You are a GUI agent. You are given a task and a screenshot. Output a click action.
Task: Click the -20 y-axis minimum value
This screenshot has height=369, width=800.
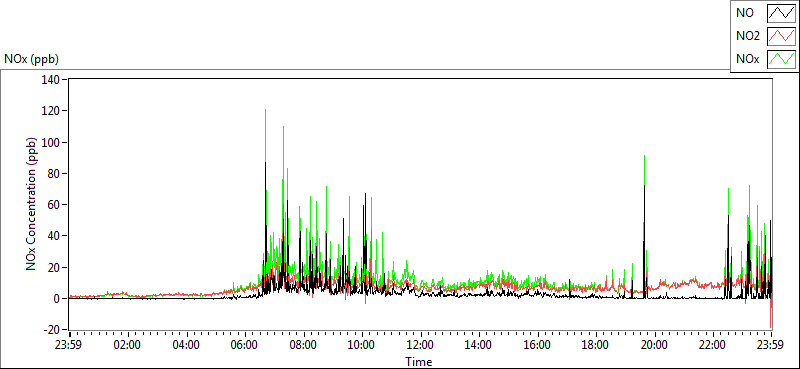[x=52, y=330]
